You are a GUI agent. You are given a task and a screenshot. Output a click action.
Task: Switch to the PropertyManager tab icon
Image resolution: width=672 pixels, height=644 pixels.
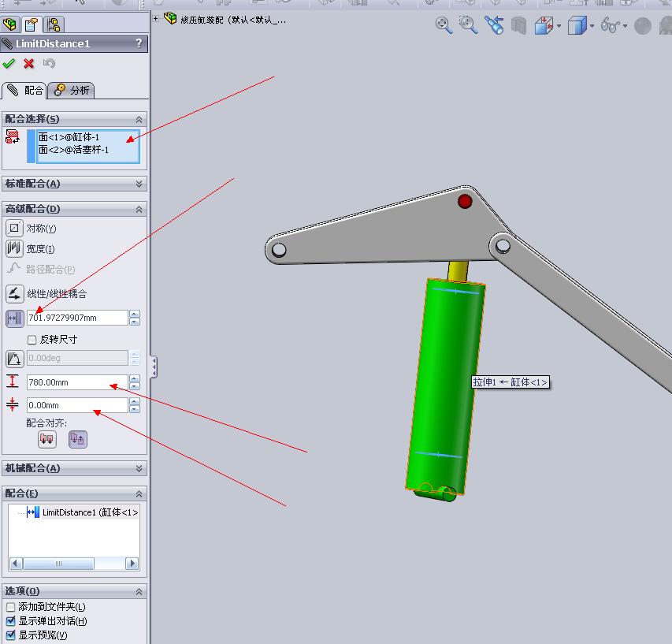pyautogui.click(x=32, y=24)
